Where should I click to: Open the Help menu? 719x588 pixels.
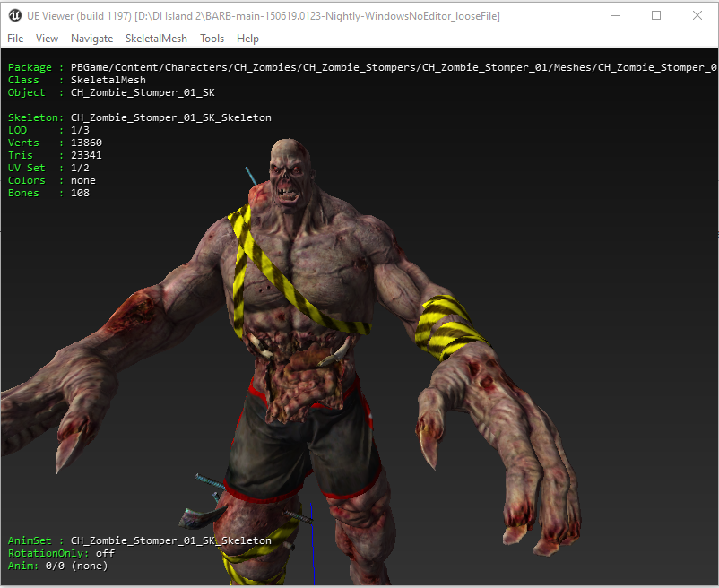(x=247, y=39)
